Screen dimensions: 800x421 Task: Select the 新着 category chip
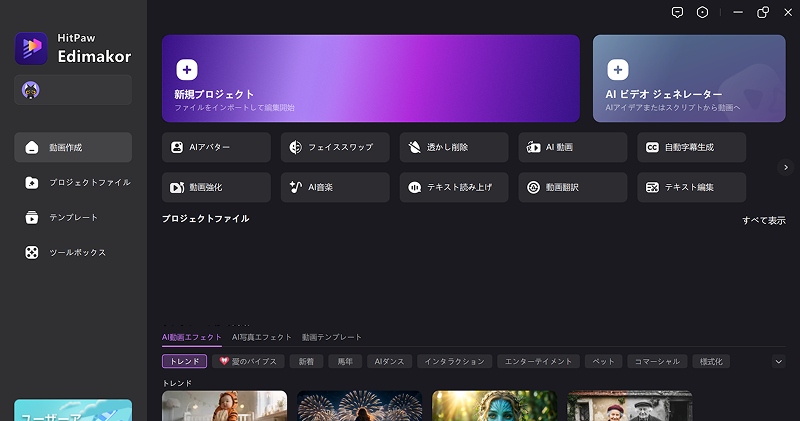point(306,361)
